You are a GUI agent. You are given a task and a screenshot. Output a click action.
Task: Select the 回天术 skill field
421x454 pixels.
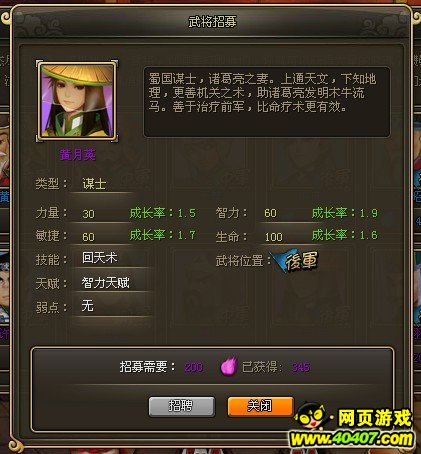pos(111,258)
